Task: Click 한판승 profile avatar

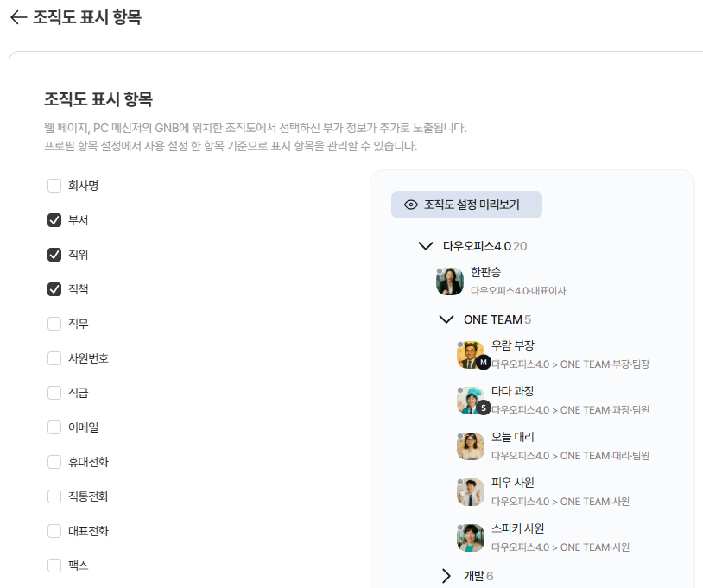Action: pyautogui.click(x=450, y=281)
